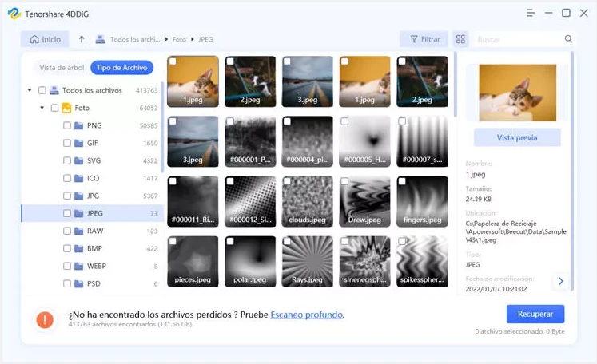The height and width of the screenshot is (364, 597).
Task: Click the JPG folder icon
Action: [x=79, y=196]
